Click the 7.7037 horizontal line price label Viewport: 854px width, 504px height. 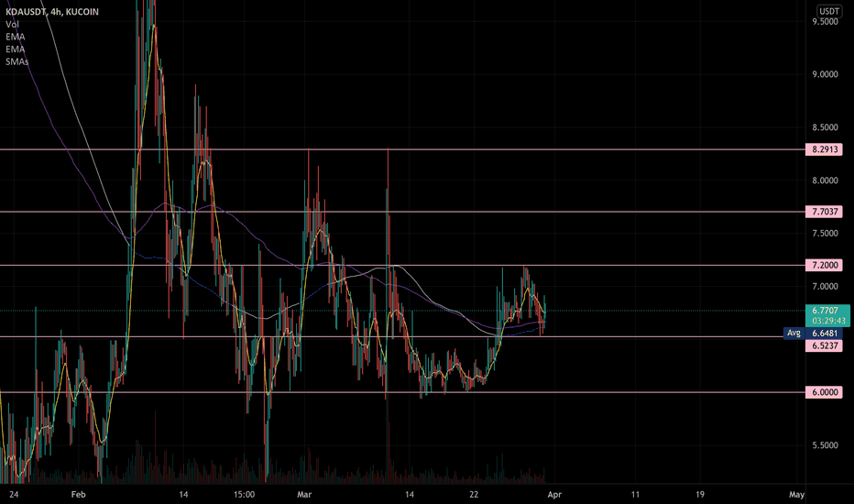click(x=824, y=212)
